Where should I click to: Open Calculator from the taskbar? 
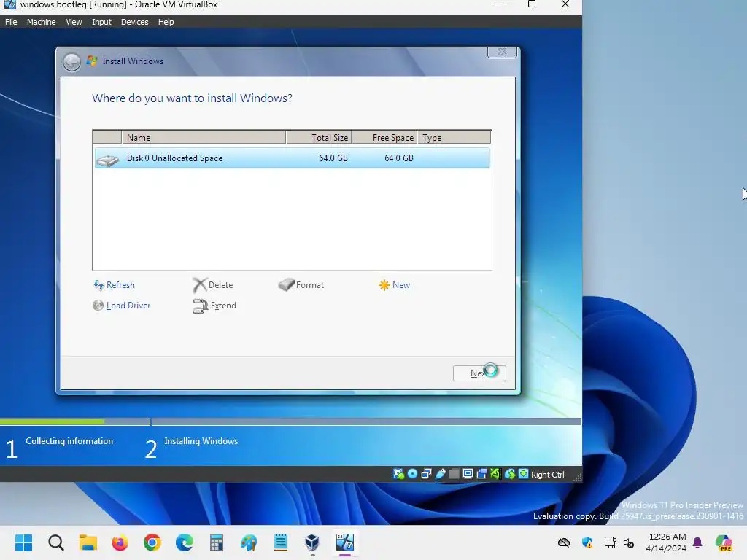point(216,542)
